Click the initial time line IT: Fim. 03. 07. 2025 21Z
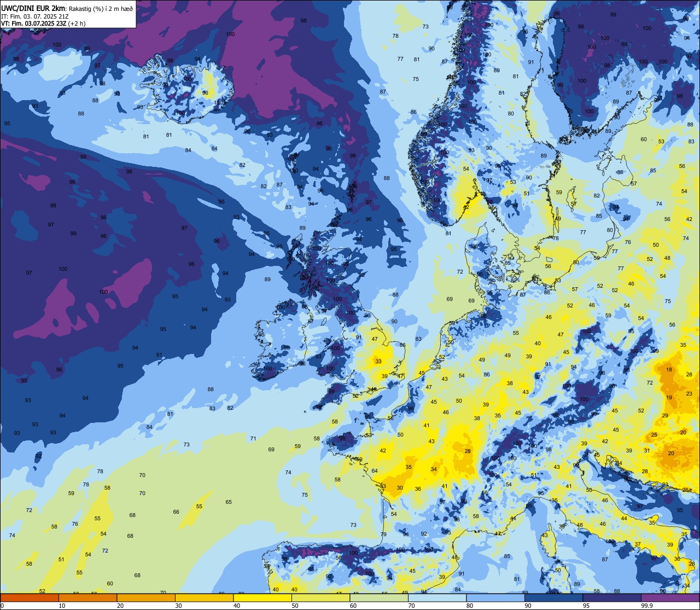The height and width of the screenshot is (610, 700). pyautogui.click(x=35, y=16)
